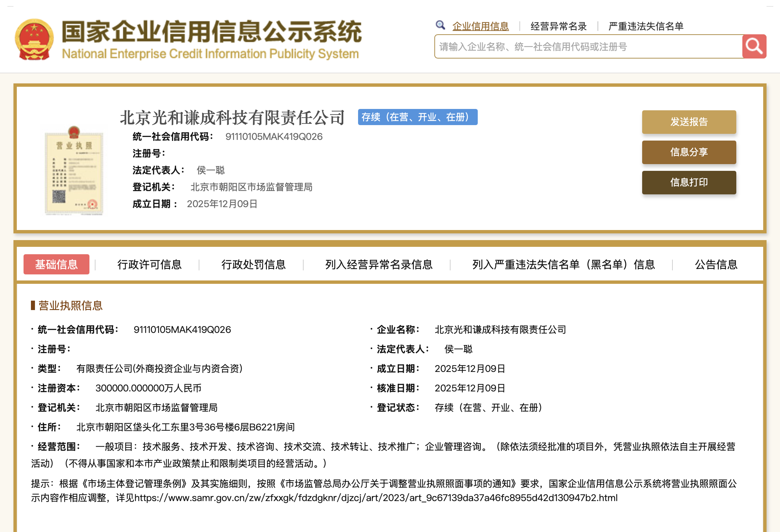Select the 基础信息 tab

pyautogui.click(x=56, y=265)
